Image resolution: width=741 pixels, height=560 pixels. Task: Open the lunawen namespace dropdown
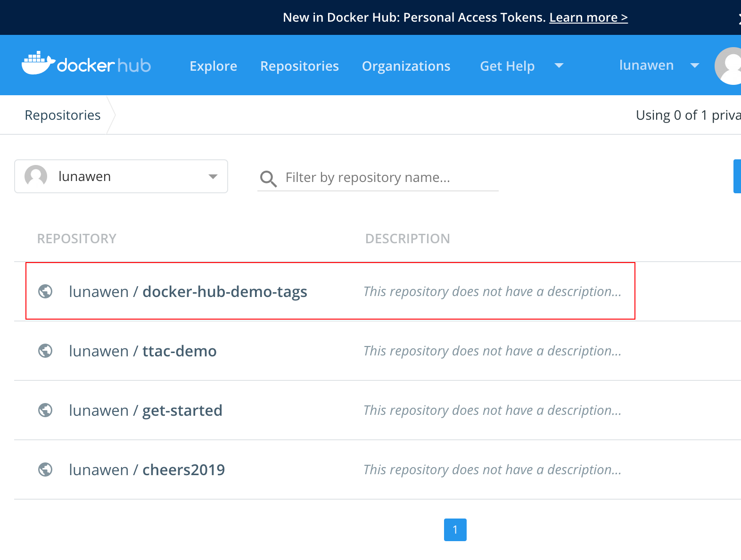click(121, 176)
